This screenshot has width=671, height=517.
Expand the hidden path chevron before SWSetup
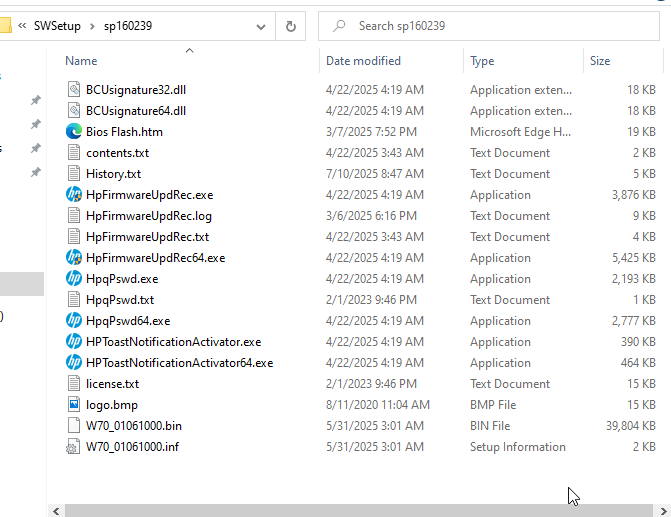[x=22, y=26]
